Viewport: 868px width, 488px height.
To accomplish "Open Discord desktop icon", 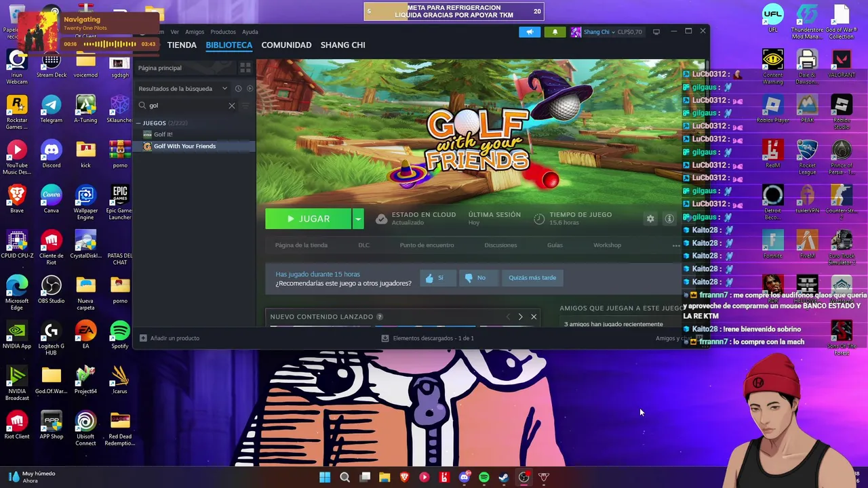I will tap(52, 155).
